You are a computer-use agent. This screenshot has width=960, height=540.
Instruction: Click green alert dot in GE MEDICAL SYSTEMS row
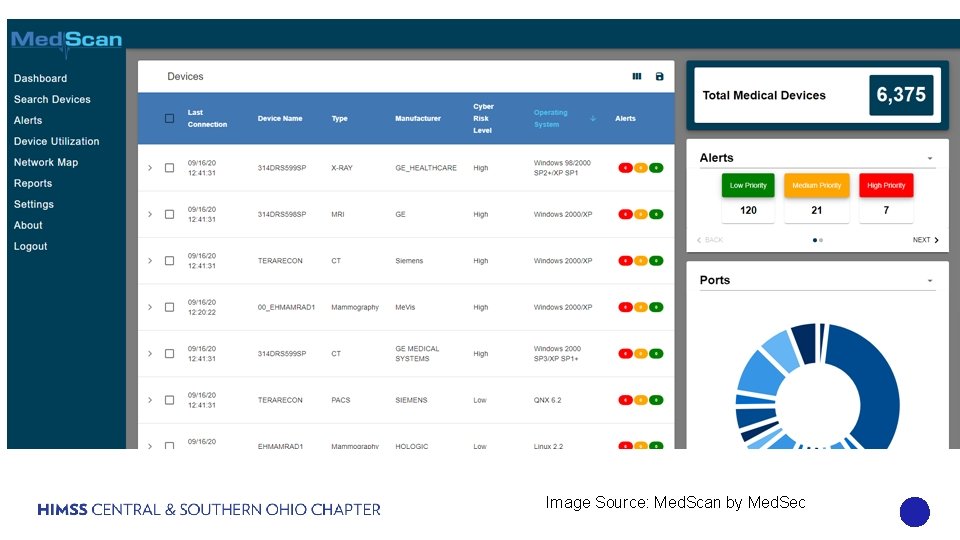coord(656,353)
